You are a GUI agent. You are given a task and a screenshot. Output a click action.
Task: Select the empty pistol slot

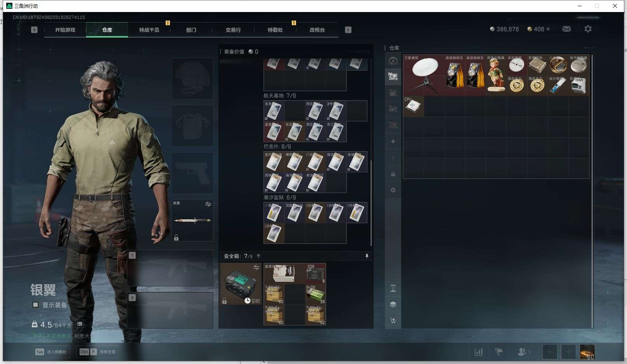[192, 173]
